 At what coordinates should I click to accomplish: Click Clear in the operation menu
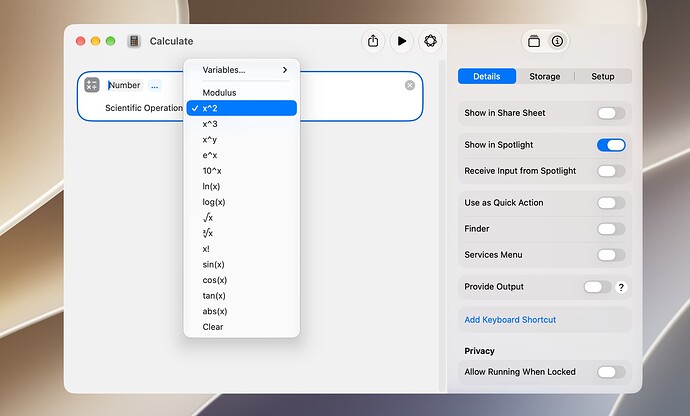tap(242, 327)
